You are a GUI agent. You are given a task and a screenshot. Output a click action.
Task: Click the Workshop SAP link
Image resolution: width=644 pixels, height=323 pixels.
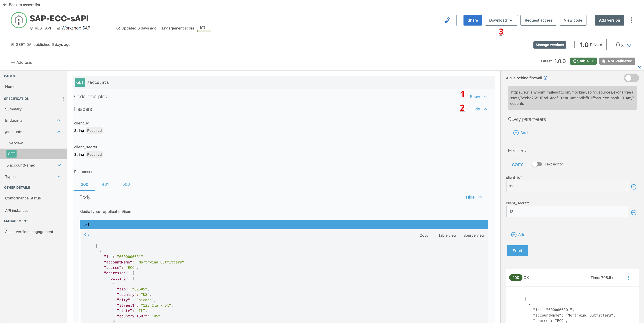[76, 28]
